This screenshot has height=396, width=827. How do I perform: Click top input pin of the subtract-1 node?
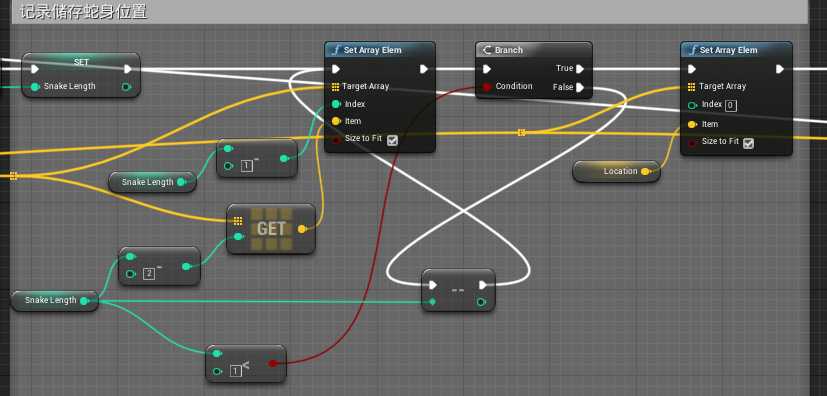point(228,149)
